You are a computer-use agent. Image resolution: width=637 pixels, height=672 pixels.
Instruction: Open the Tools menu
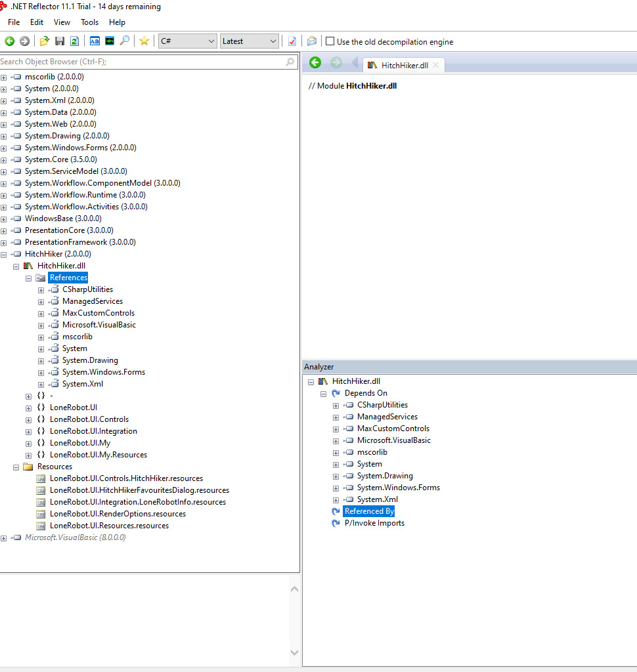click(x=90, y=22)
